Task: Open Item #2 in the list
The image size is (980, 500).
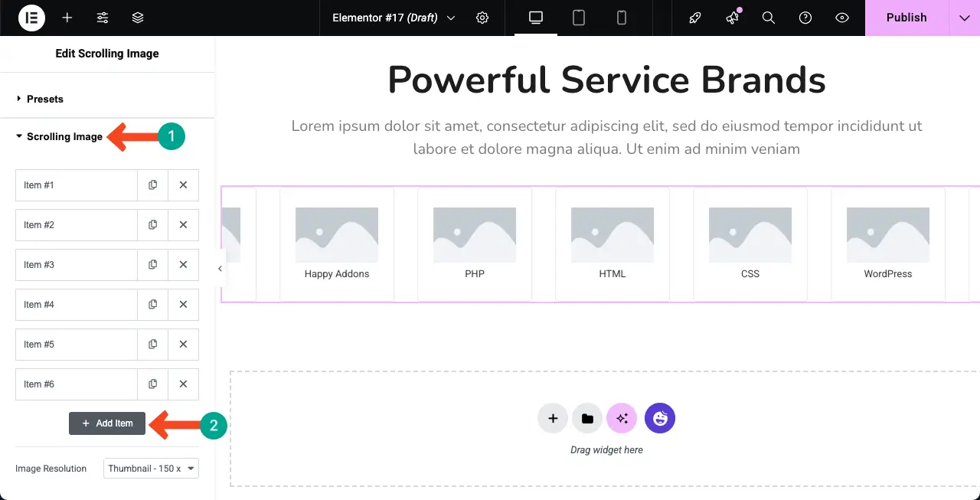Action: click(x=77, y=225)
